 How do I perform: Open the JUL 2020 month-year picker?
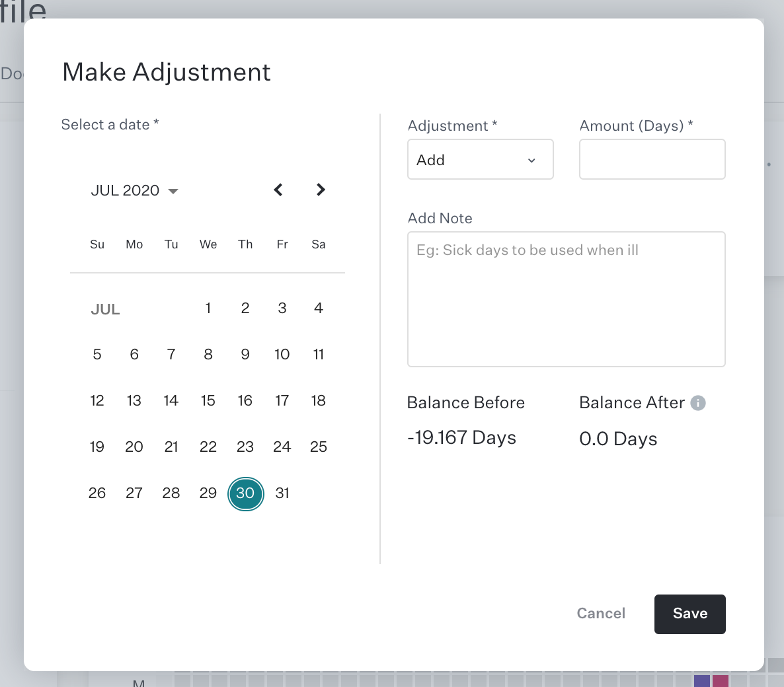click(134, 190)
